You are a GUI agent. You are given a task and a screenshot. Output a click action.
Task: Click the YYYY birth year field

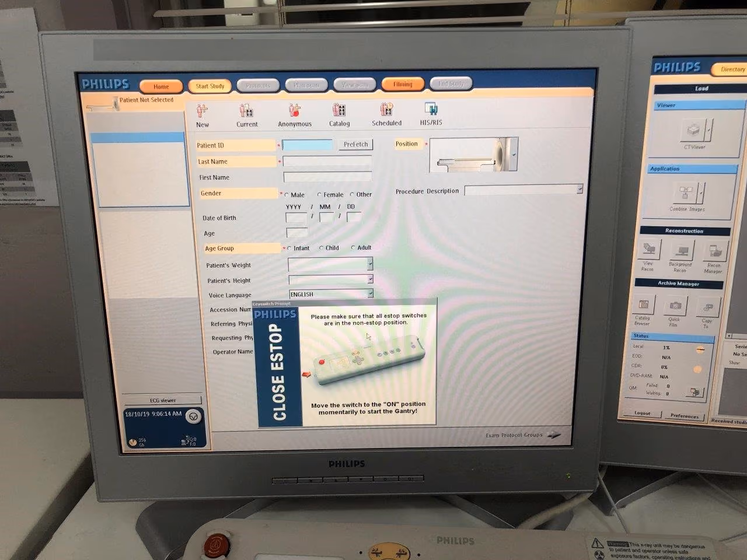(x=296, y=218)
